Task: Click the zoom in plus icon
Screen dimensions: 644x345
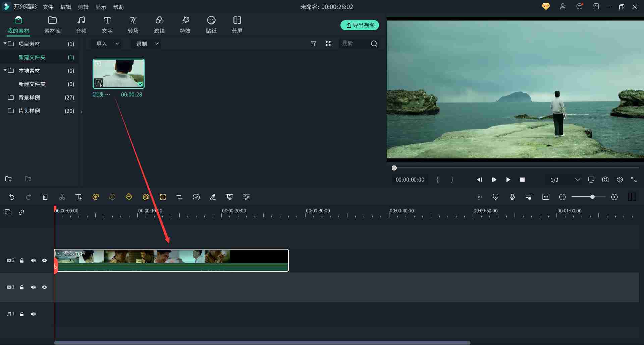Action: (x=614, y=197)
